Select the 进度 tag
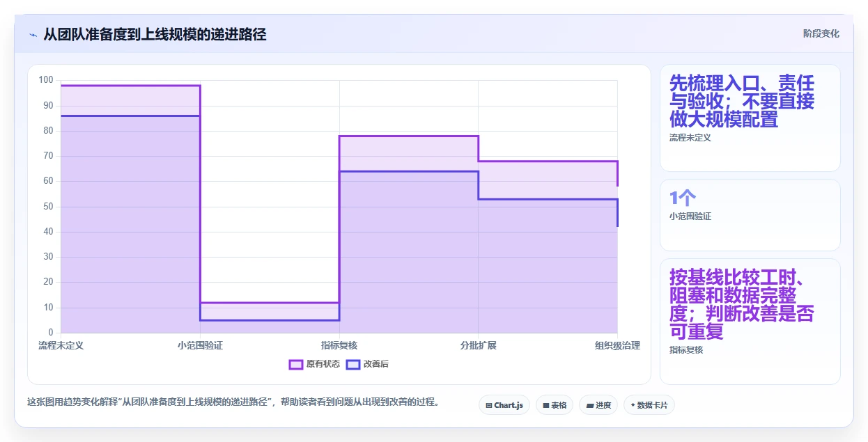 598,405
